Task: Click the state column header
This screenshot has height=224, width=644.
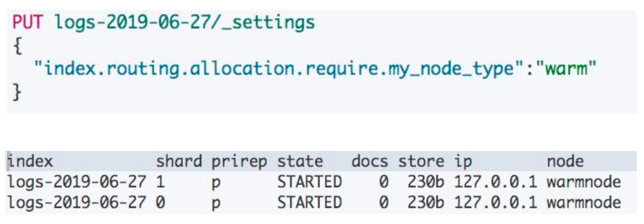Action: [300, 162]
